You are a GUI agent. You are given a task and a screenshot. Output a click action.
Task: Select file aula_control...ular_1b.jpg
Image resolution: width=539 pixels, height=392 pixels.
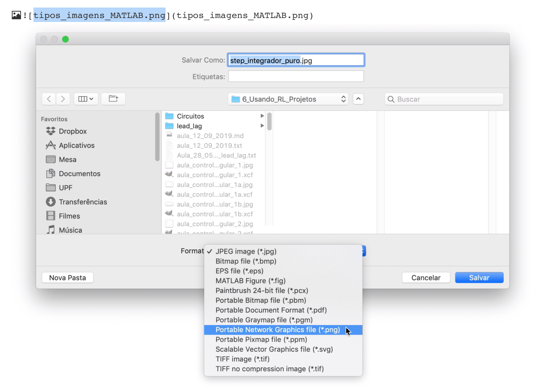pyautogui.click(x=215, y=204)
